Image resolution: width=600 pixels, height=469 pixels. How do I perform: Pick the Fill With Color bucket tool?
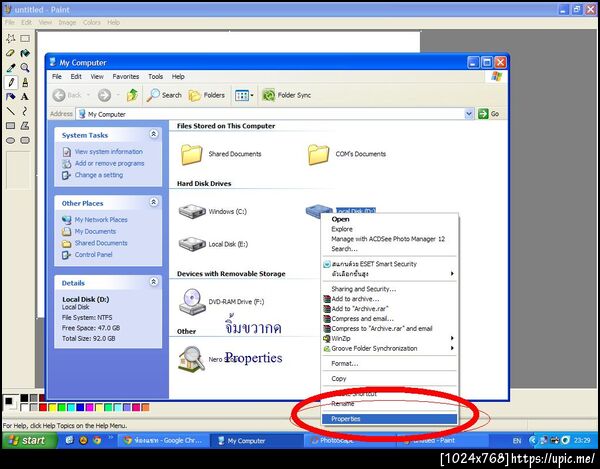tap(25, 53)
